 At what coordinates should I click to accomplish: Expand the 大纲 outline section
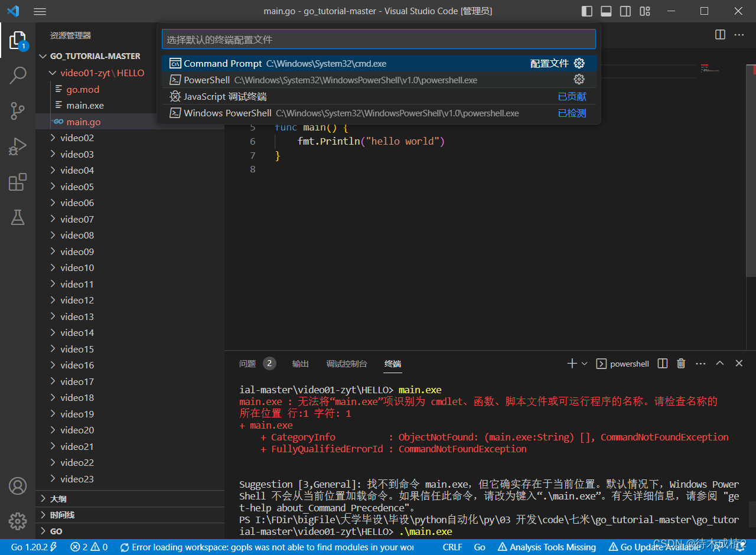click(130, 499)
